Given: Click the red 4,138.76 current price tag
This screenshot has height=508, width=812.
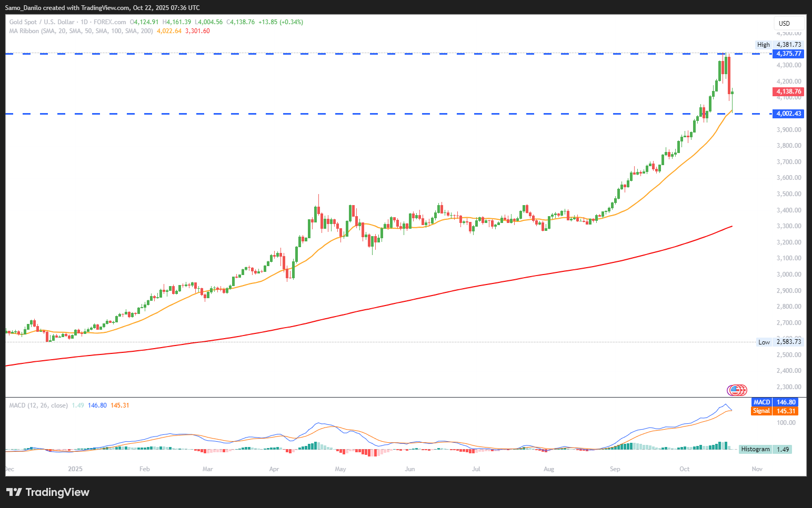Looking at the screenshot, I should 789,92.
